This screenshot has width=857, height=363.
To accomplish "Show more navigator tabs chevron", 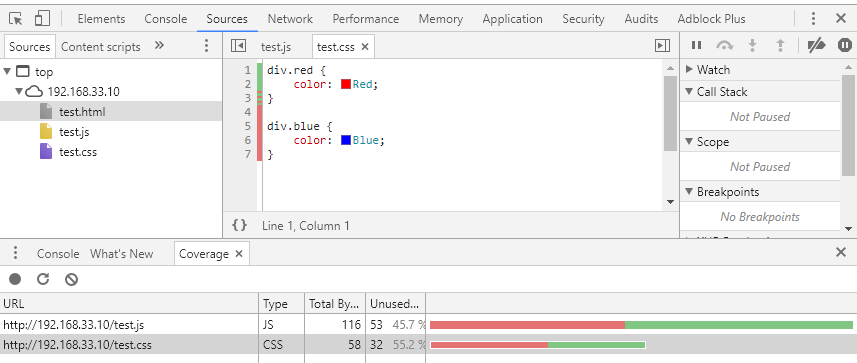I will [x=159, y=45].
